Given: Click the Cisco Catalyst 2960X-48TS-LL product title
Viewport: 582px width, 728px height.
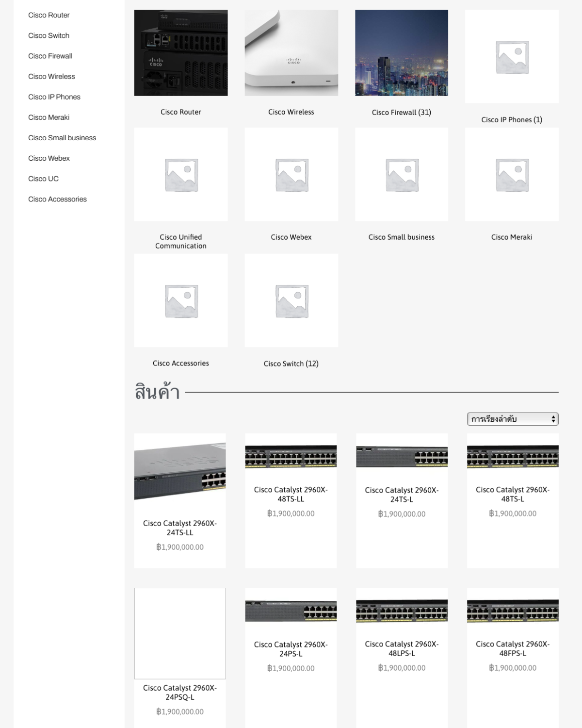Looking at the screenshot, I should 291,494.
